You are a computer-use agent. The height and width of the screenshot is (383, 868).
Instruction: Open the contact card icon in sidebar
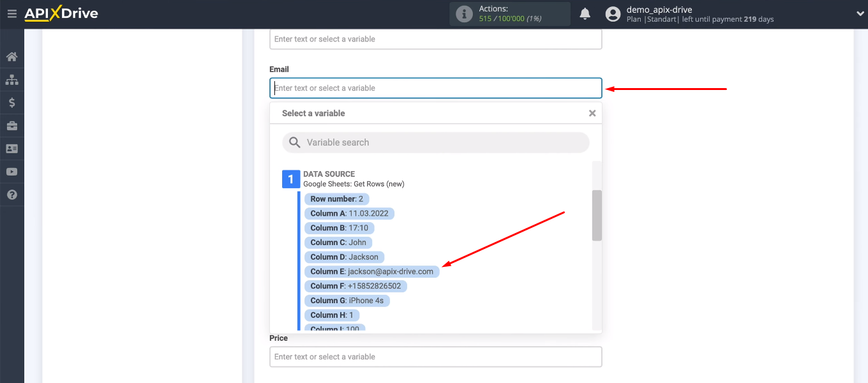click(x=11, y=148)
